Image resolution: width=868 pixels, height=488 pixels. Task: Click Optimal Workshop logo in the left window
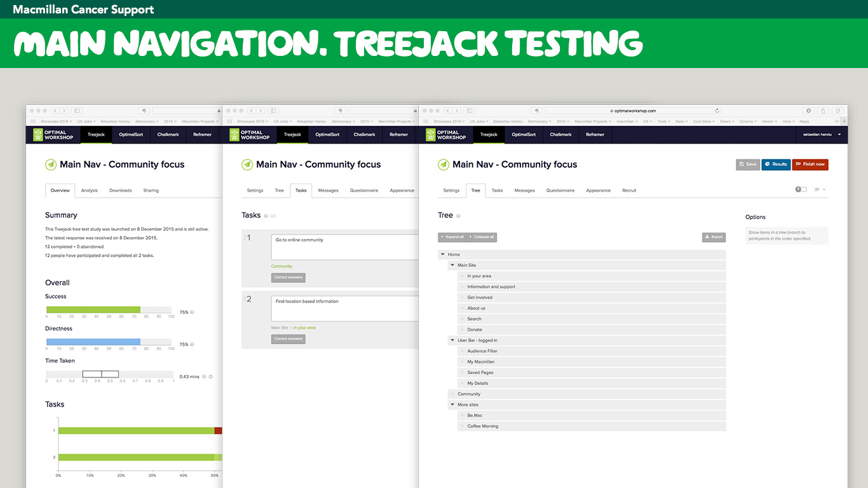point(54,135)
